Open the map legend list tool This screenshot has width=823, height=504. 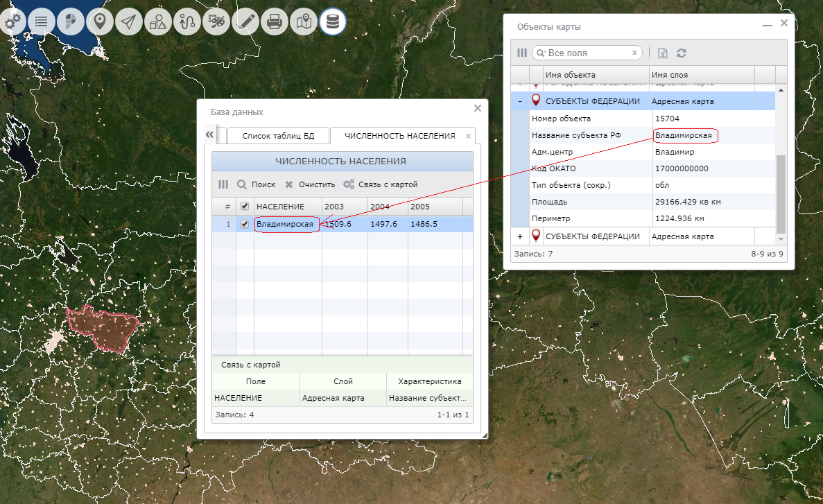[42, 22]
